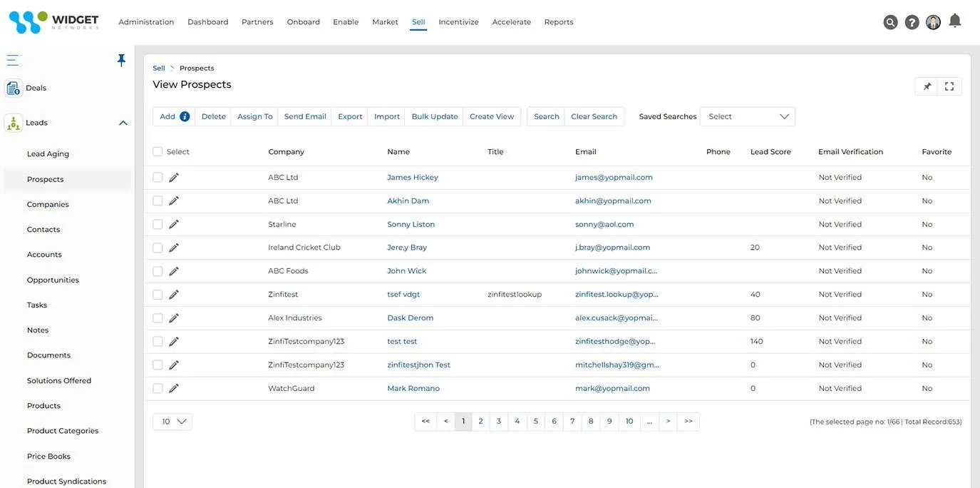
Task: Go to page 5 in pagination
Action: [536, 422]
